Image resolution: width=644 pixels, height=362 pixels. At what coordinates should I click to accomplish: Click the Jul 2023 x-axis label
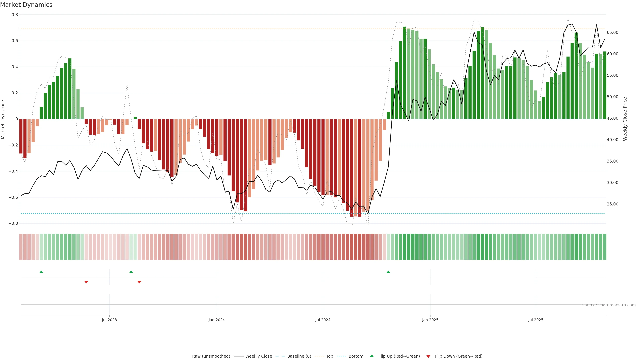point(109,320)
